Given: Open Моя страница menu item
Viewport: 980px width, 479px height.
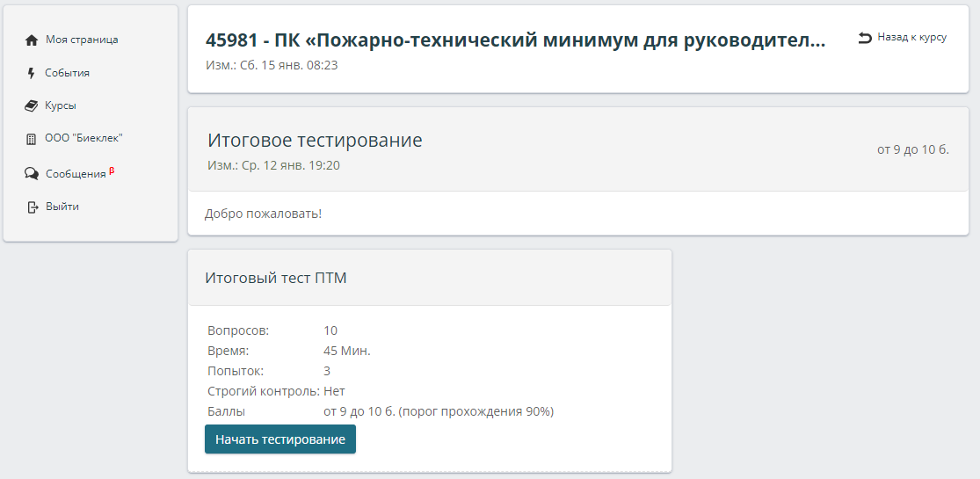Looking at the screenshot, I should point(82,40).
